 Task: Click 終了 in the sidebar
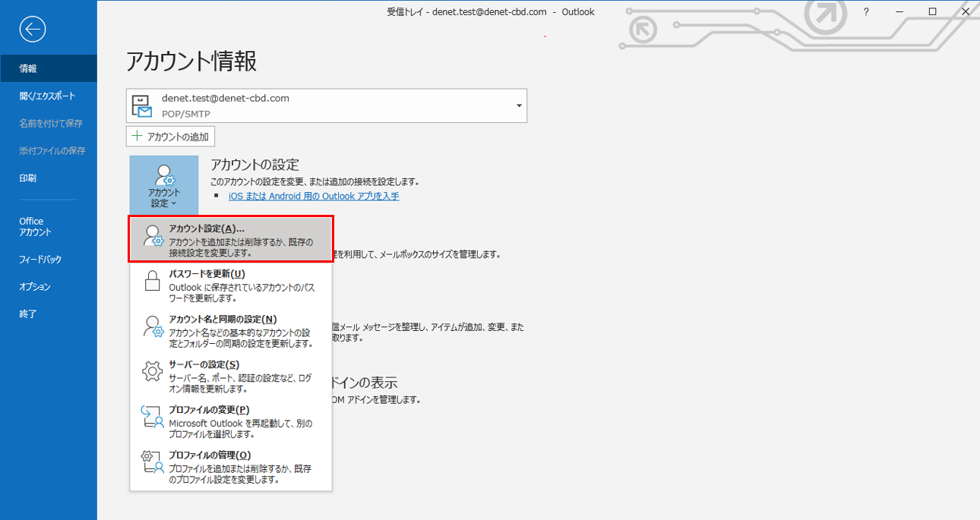(x=49, y=314)
